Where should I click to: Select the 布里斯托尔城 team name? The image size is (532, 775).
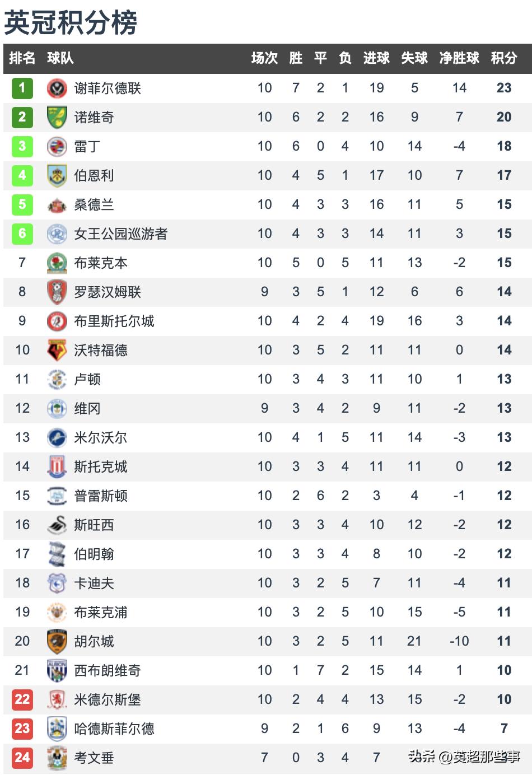tap(114, 321)
